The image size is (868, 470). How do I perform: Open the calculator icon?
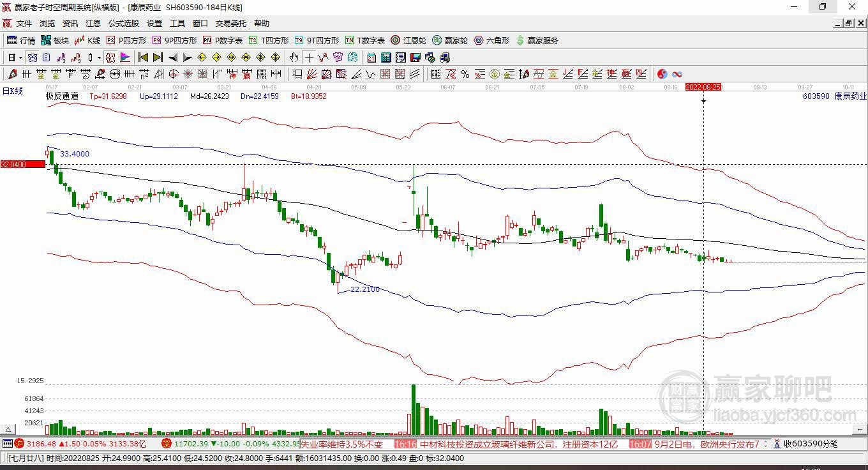point(385,57)
